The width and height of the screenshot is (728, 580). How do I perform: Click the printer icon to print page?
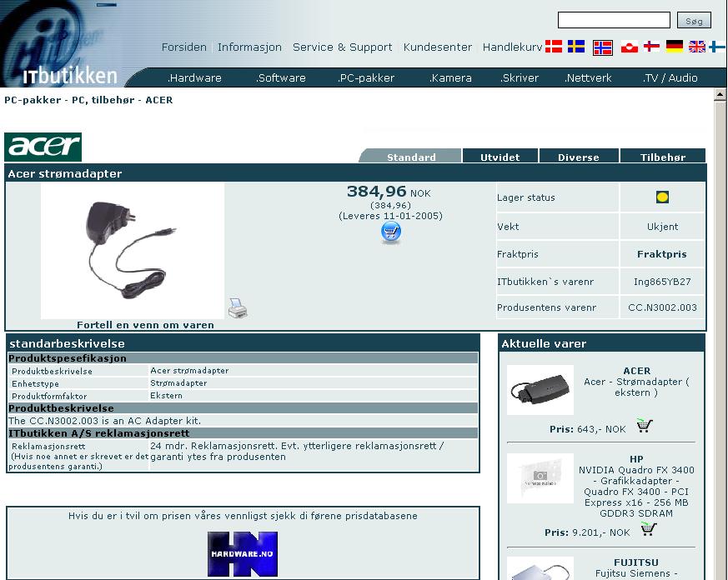(238, 308)
